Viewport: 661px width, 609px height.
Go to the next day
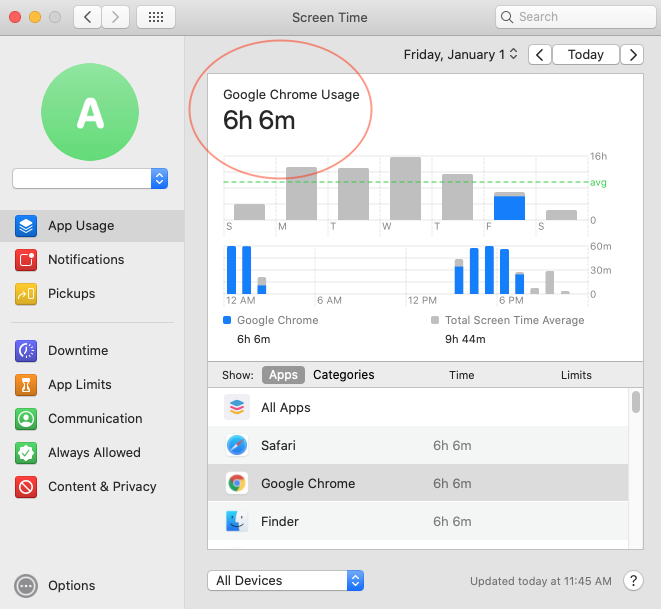pyautogui.click(x=632, y=55)
